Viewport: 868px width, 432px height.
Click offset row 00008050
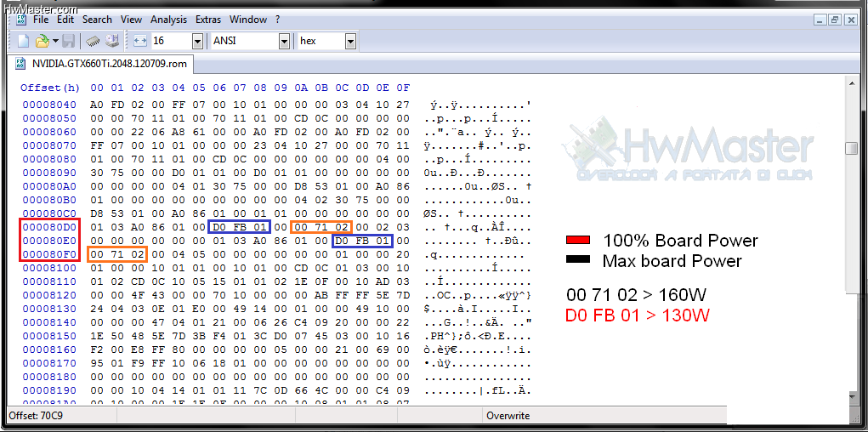[x=49, y=118]
